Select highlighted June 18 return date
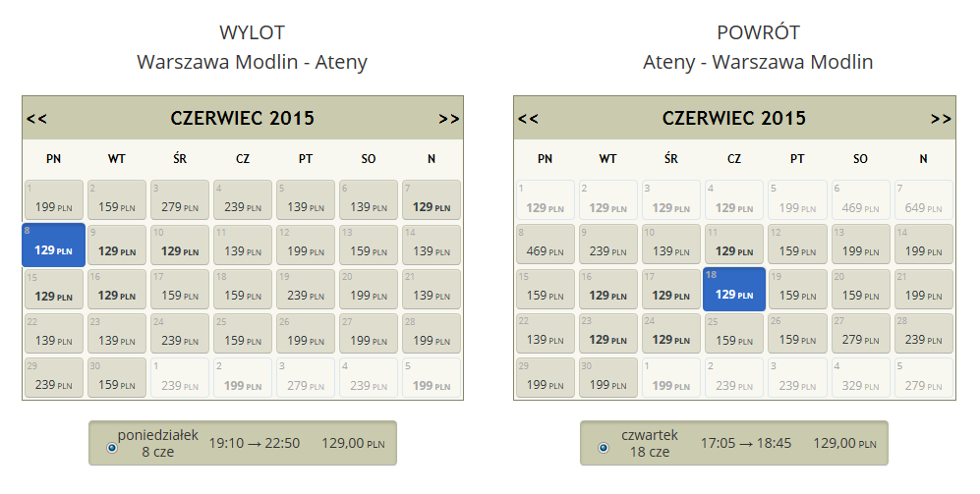980x494 pixels. click(x=733, y=289)
